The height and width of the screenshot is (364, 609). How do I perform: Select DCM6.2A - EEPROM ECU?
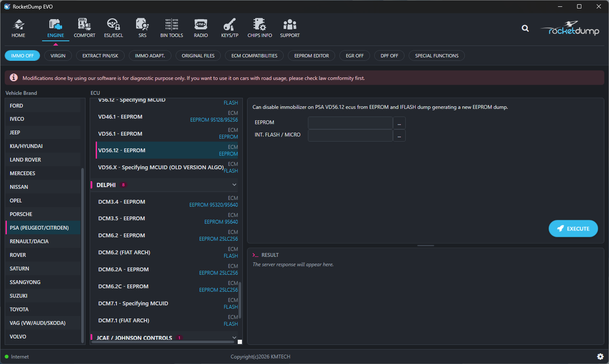[x=167, y=270]
